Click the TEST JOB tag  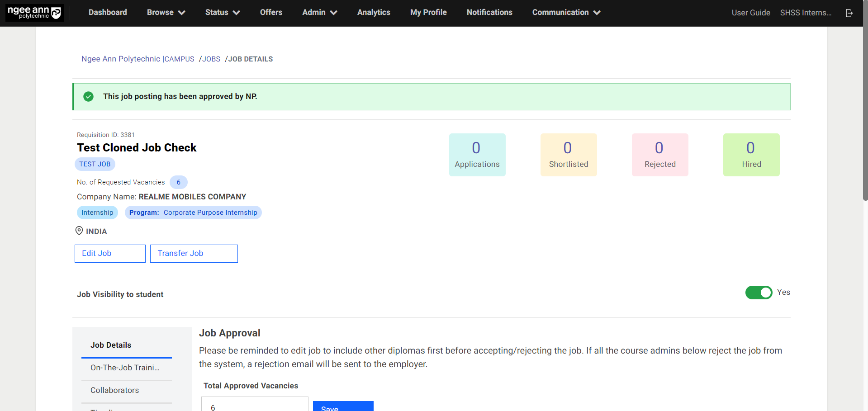point(95,164)
